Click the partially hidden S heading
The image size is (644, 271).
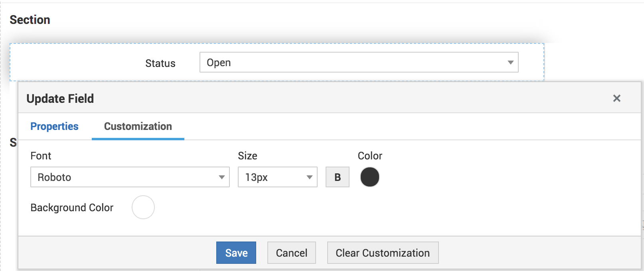13,143
